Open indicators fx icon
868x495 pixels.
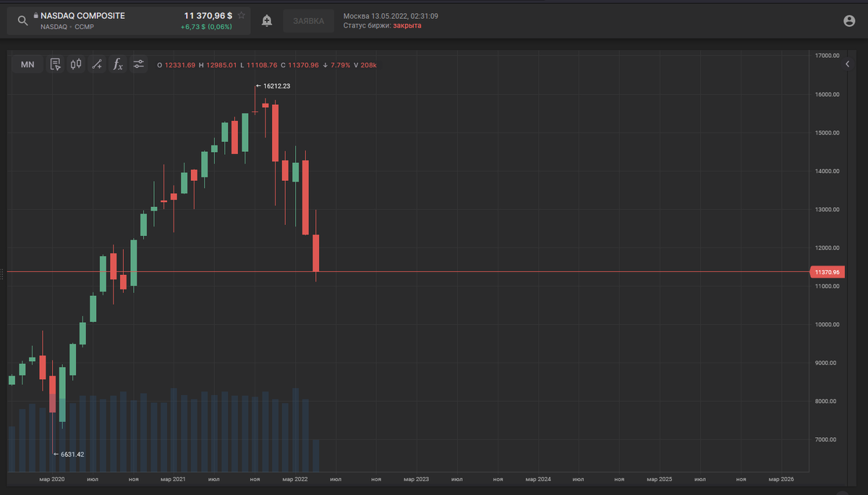pos(117,64)
